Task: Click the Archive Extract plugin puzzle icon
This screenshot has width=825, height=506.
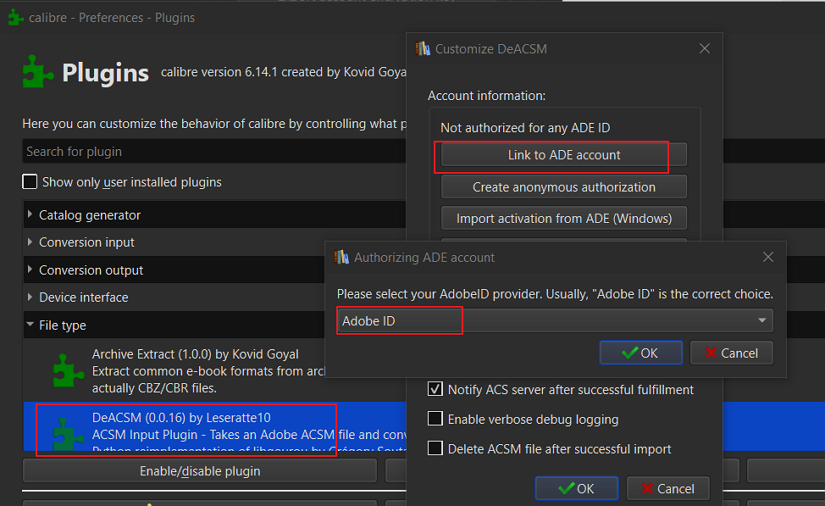Action: (x=68, y=371)
